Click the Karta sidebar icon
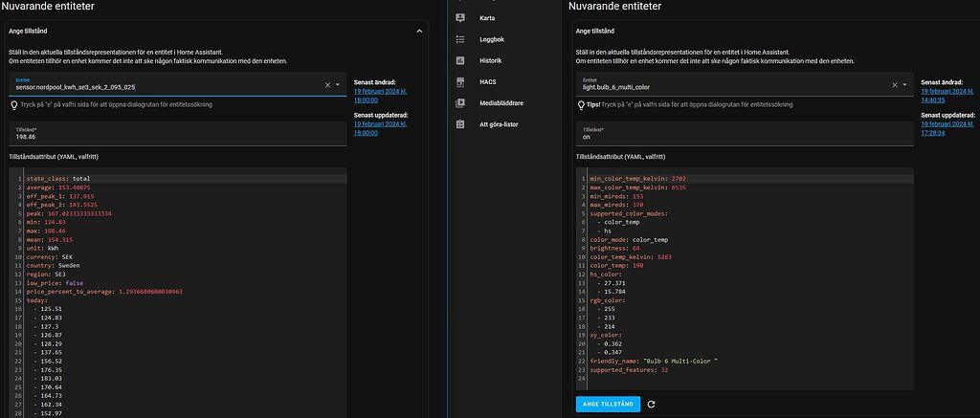 (459, 18)
